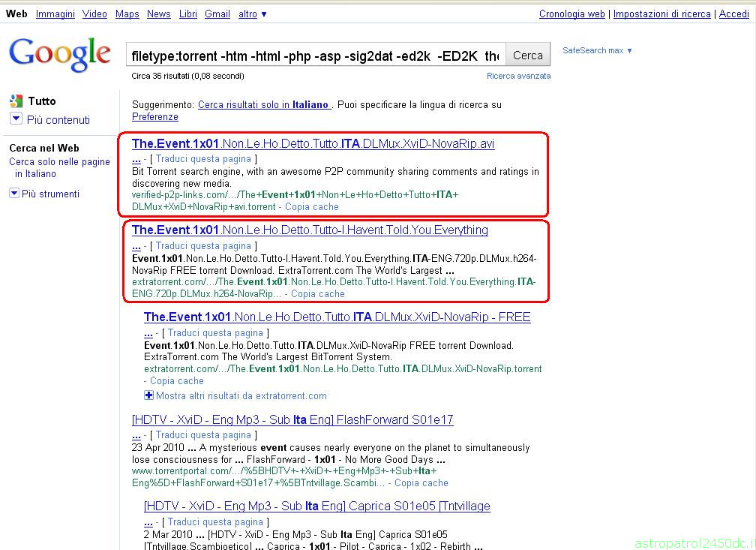Click the Cerca nel Web sidebar heading
Image resolution: width=756 pixels, height=550 pixels.
point(44,148)
